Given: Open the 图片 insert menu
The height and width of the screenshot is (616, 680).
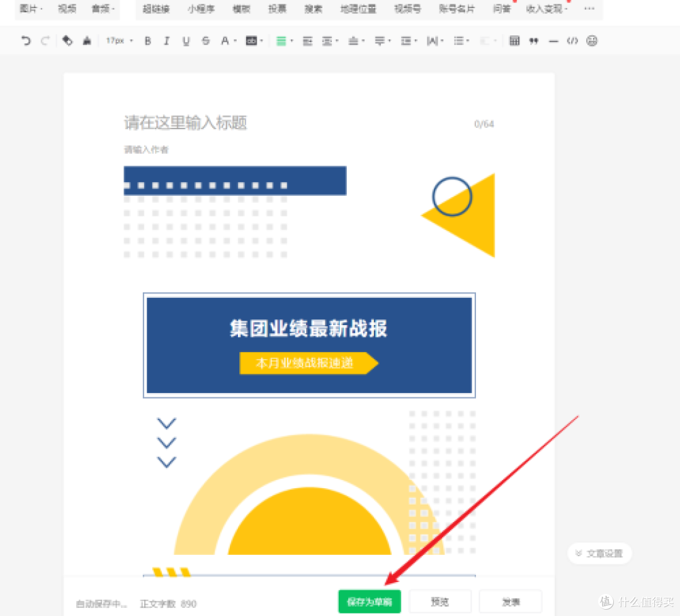Looking at the screenshot, I should [x=31, y=9].
